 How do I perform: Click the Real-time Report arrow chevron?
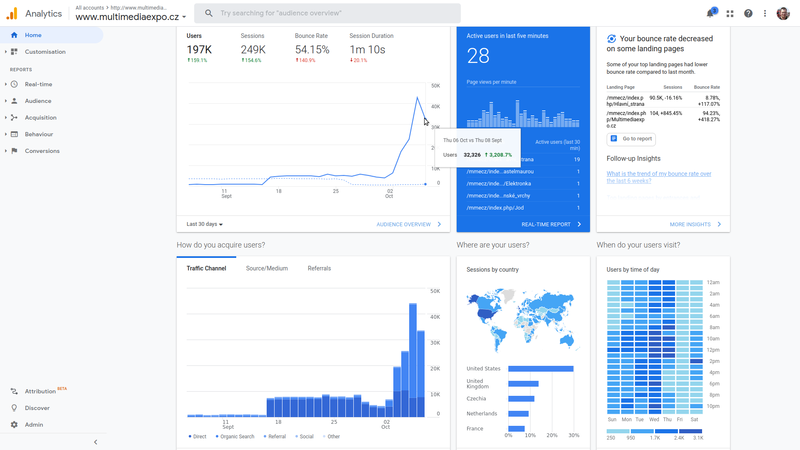[x=579, y=224]
